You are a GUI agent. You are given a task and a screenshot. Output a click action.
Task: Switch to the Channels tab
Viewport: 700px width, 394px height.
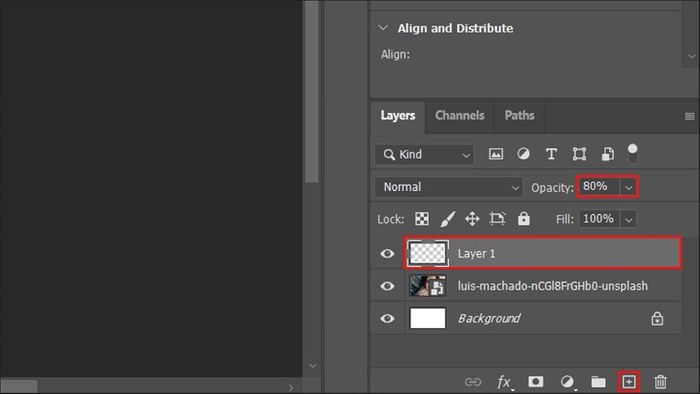[460, 116]
